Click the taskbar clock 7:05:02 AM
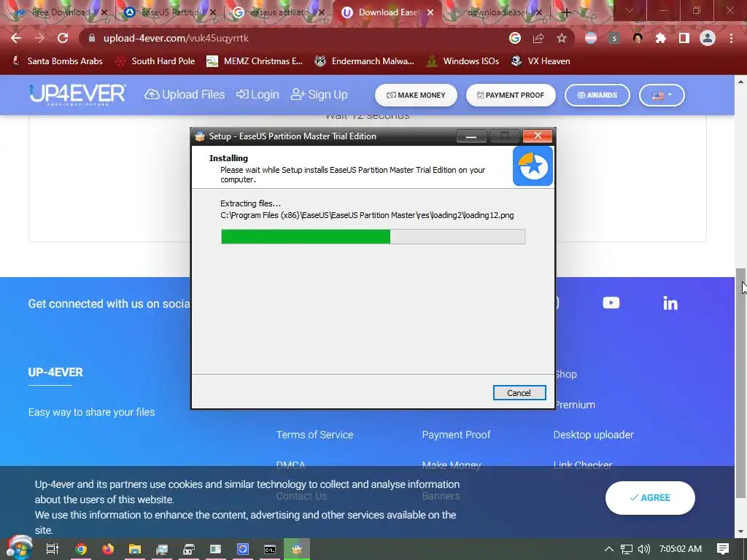Image resolution: width=747 pixels, height=560 pixels. (x=681, y=549)
